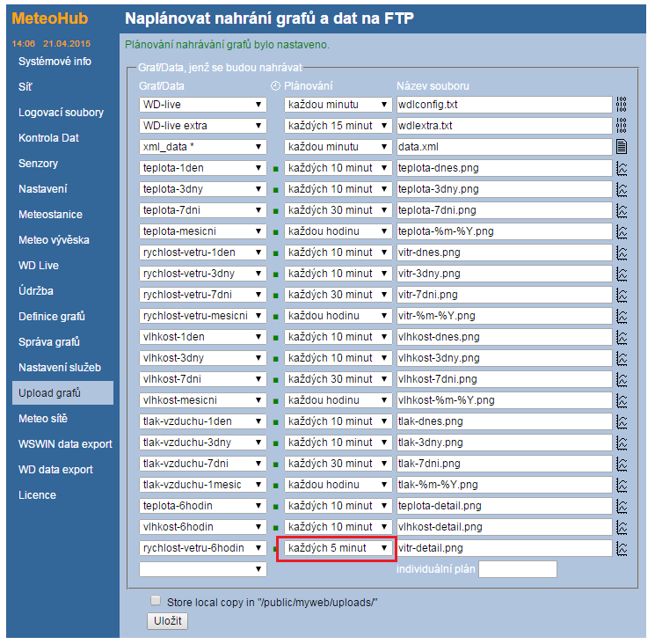Click the individuální plán text field
The image size is (655, 644).
[x=517, y=569]
